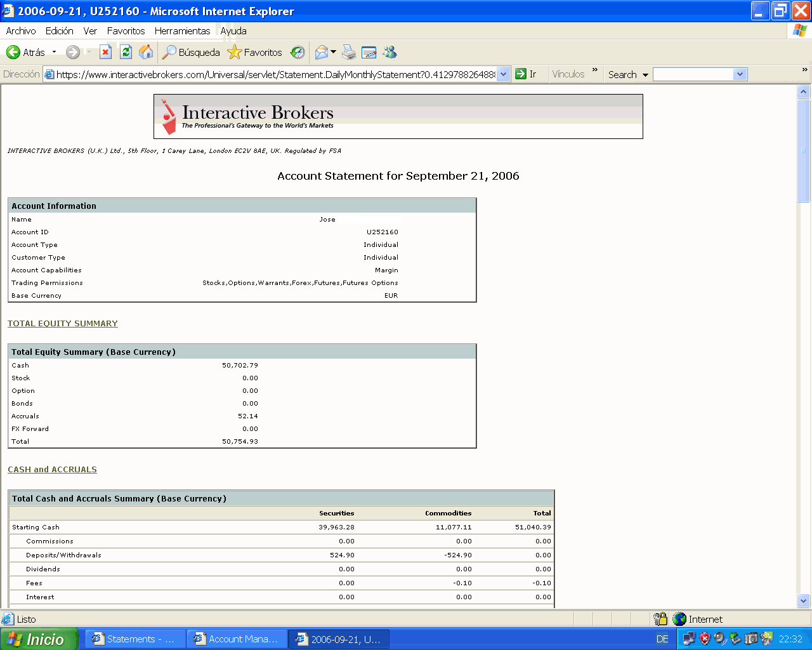The image size is (812, 650).
Task: Click the Commodities starting cash 11,077.11
Action: [x=454, y=527]
